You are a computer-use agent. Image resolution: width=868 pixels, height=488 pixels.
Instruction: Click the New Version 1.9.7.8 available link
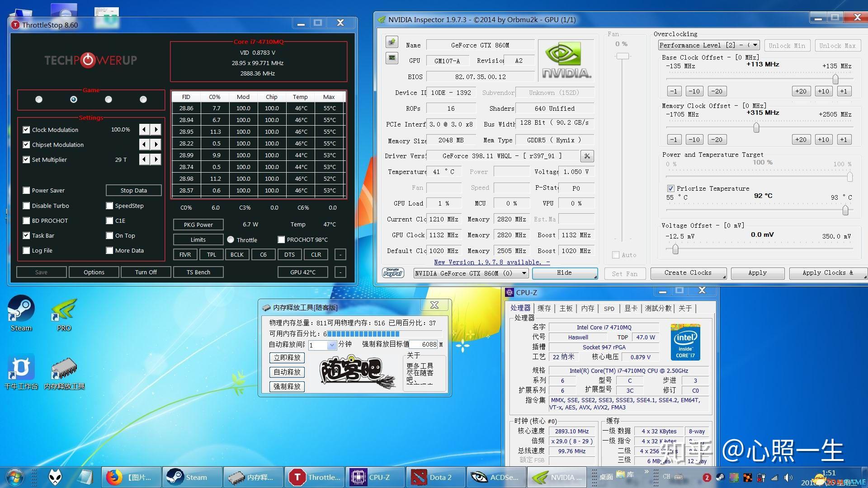pyautogui.click(x=492, y=262)
